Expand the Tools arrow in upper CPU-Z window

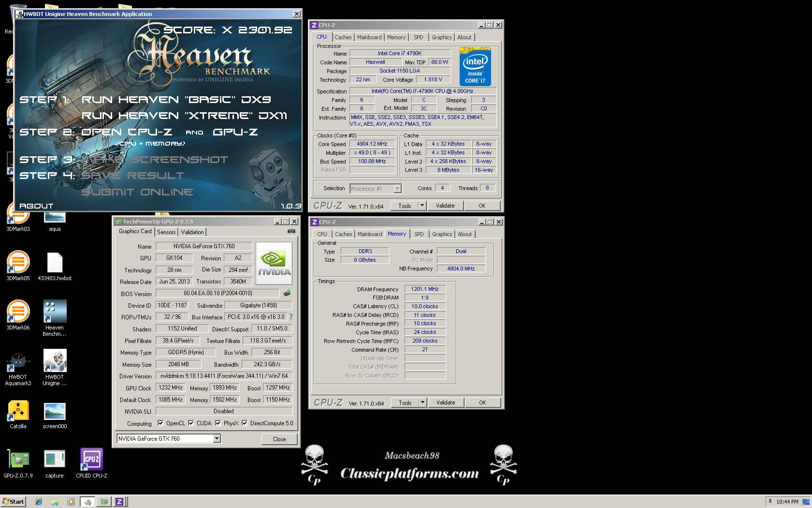(x=422, y=206)
